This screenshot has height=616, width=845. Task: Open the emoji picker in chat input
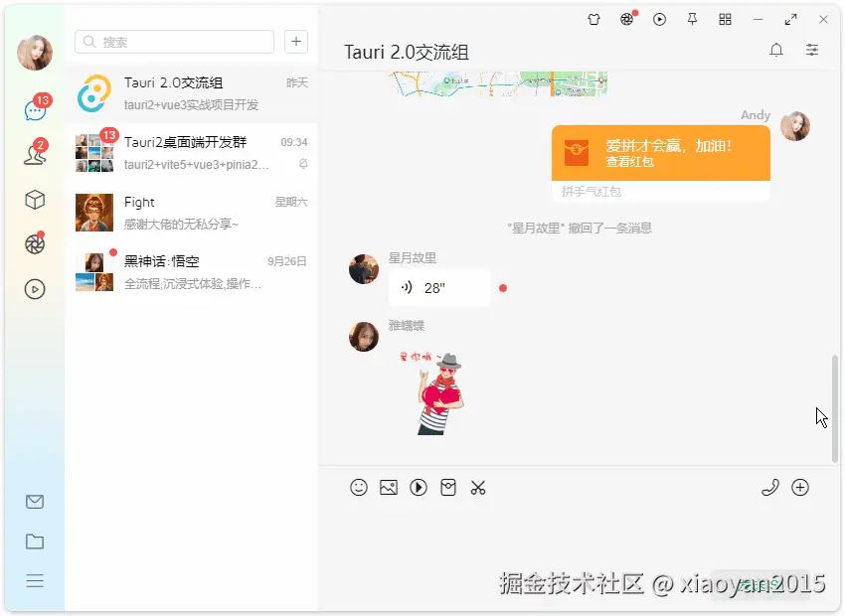pos(359,488)
